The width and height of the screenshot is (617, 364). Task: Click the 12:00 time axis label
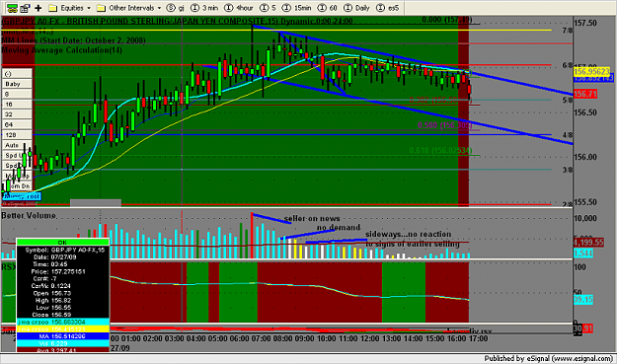[370, 338]
